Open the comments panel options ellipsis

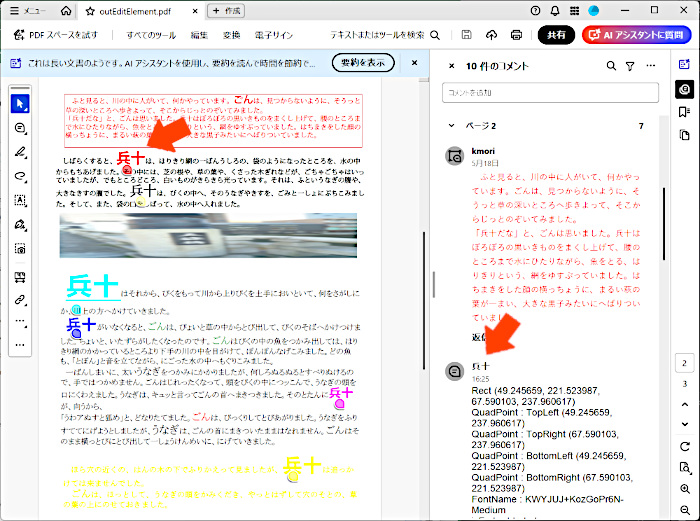pos(651,66)
